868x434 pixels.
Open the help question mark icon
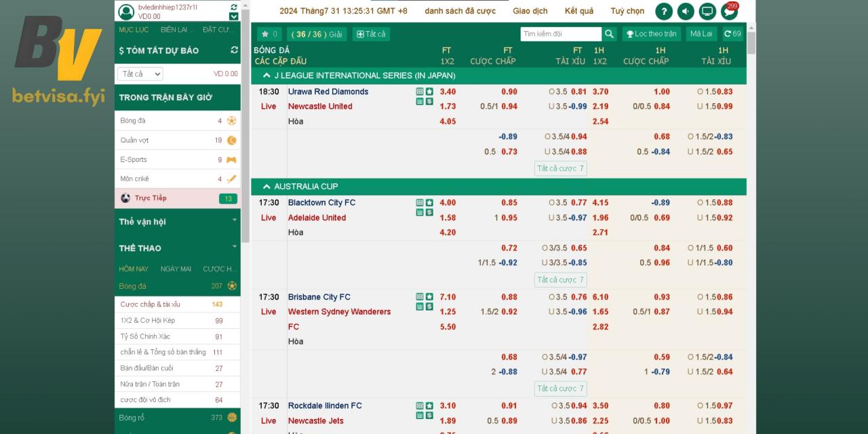[664, 12]
